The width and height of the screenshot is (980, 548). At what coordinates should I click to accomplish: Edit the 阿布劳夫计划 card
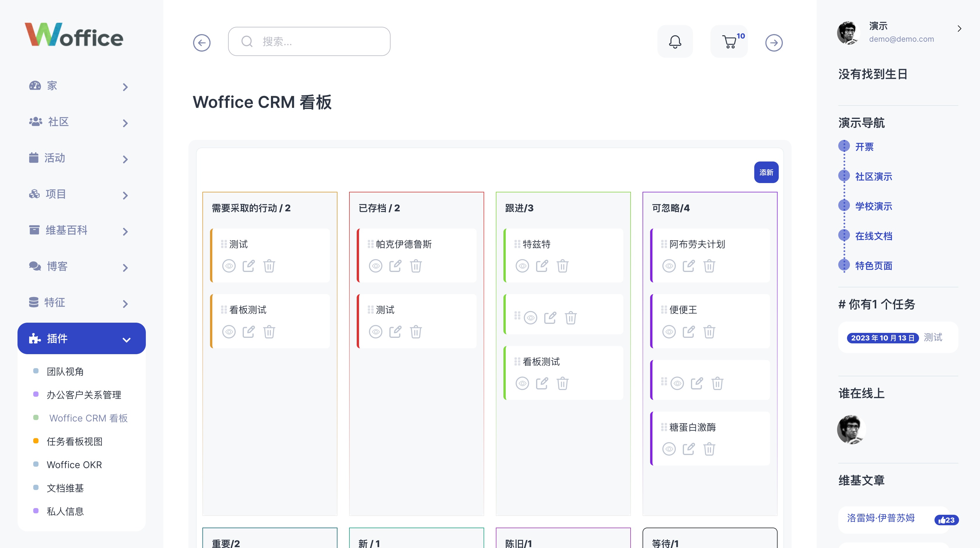coord(689,266)
